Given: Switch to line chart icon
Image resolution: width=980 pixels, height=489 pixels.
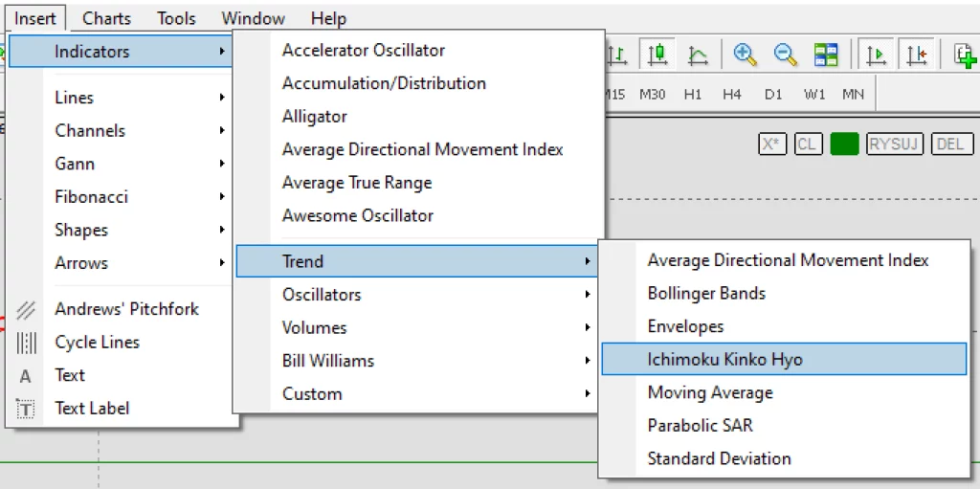Looking at the screenshot, I should click(x=698, y=55).
